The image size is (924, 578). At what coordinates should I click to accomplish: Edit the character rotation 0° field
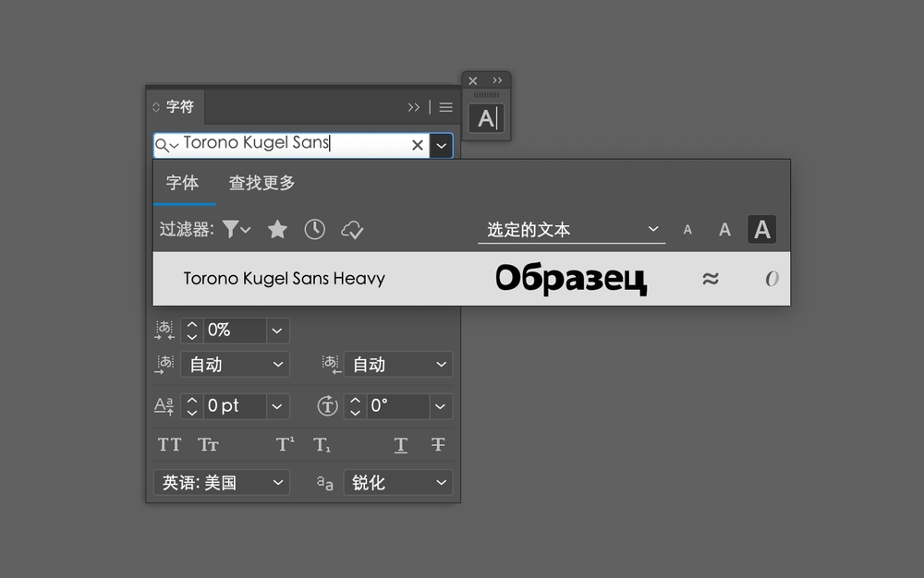click(397, 406)
